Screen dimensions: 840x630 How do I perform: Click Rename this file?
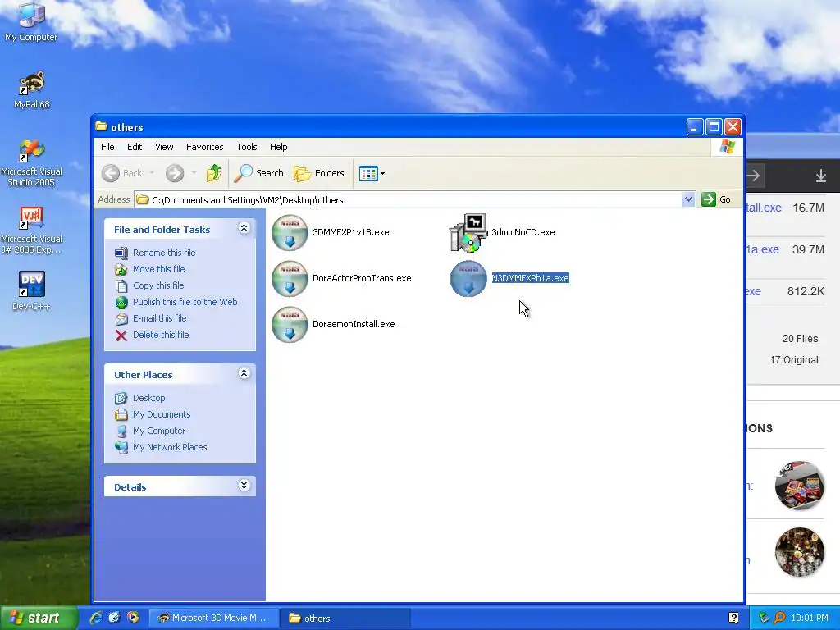pos(164,253)
